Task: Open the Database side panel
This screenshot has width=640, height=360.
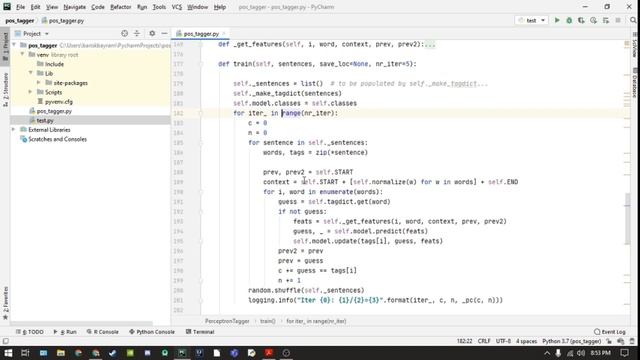Action: (635, 83)
